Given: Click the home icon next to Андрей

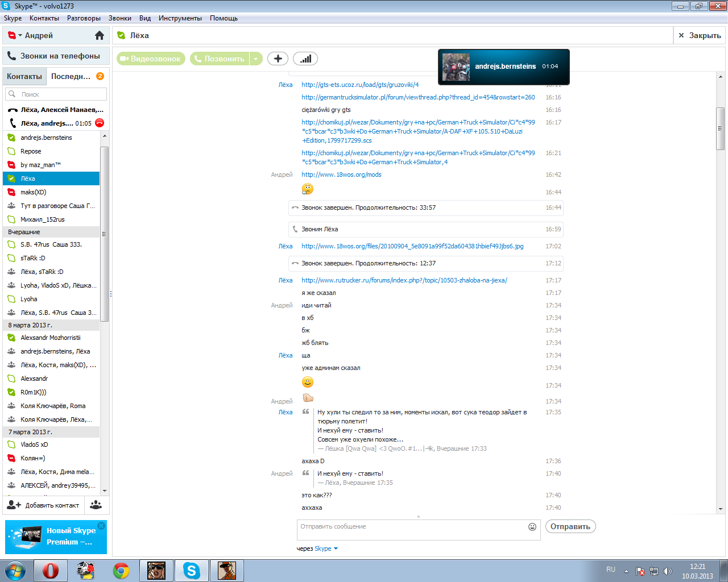Looking at the screenshot, I should (100, 35).
